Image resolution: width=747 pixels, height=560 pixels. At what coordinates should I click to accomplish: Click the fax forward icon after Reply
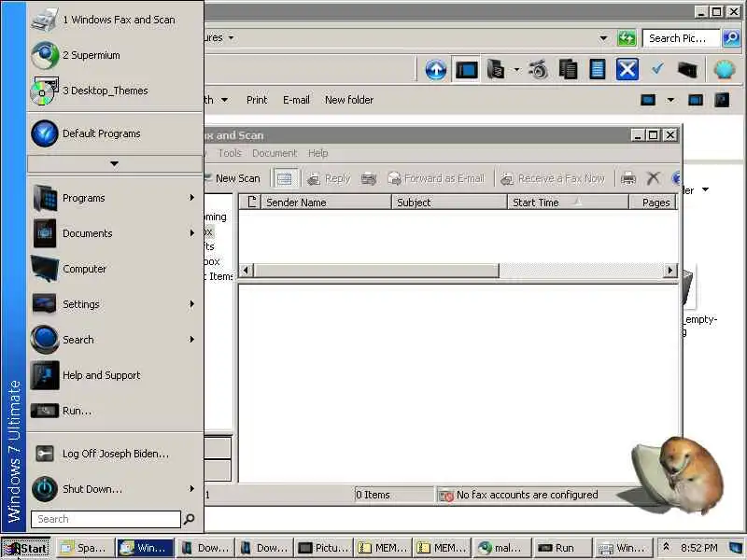(x=368, y=178)
